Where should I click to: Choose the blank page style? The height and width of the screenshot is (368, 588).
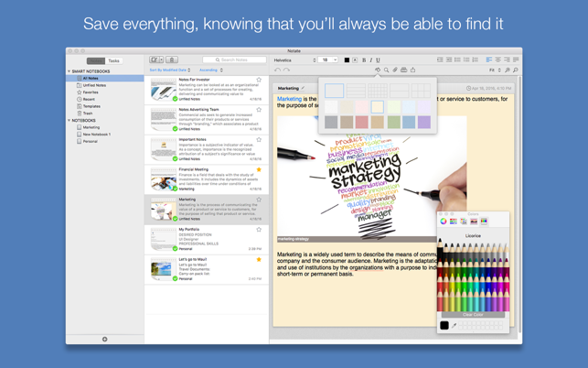334,91
